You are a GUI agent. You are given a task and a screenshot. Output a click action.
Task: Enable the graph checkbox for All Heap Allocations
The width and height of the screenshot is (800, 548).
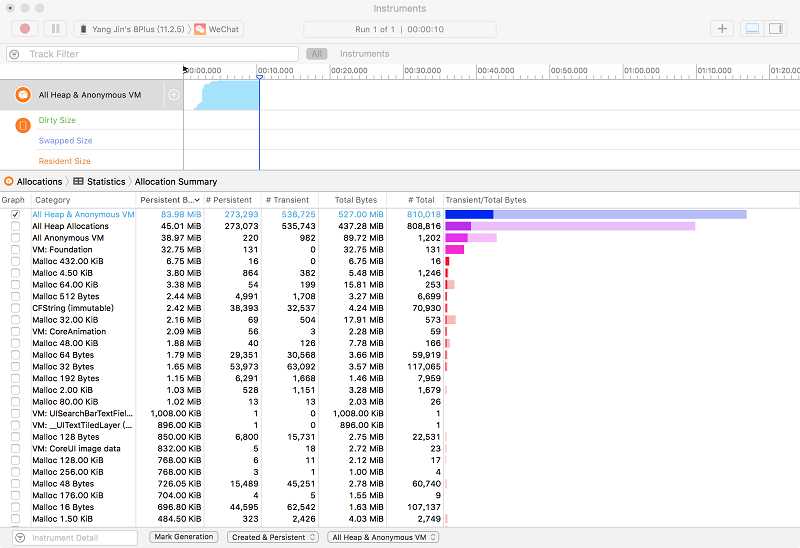point(15,227)
